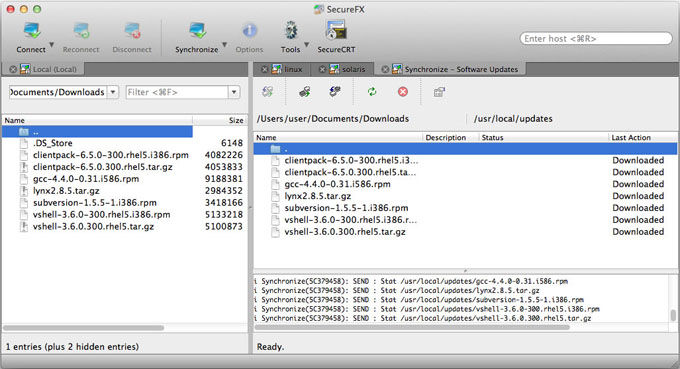
Task: Click the Connect toolbar icon
Action: 31,31
